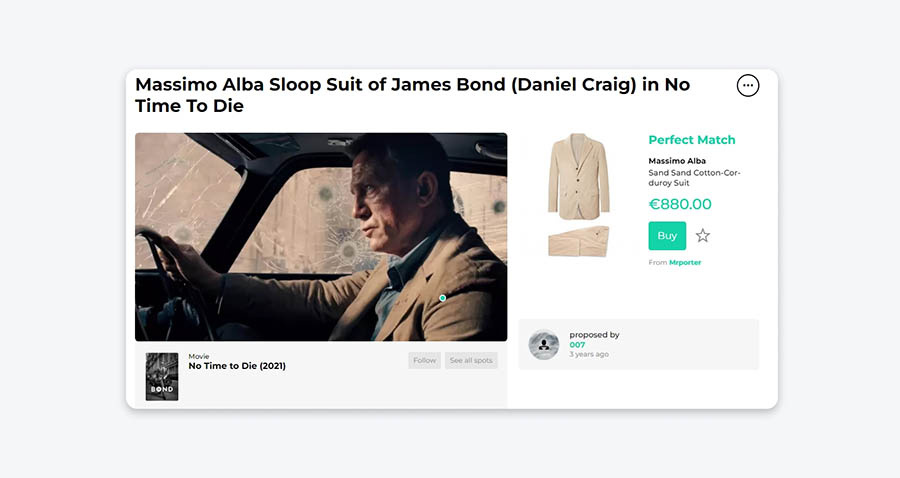
Task: Click the Perfect Match label
Action: 691,140
